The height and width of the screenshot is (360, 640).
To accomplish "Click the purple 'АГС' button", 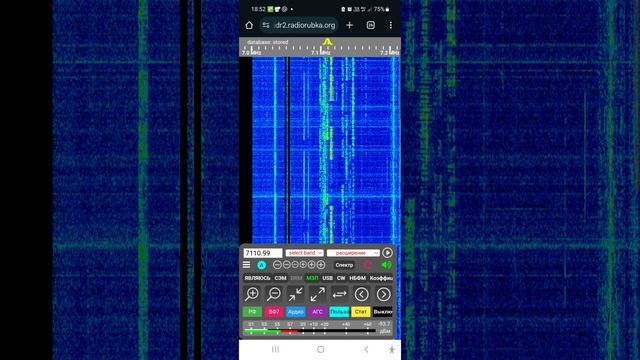I will coord(318,312).
